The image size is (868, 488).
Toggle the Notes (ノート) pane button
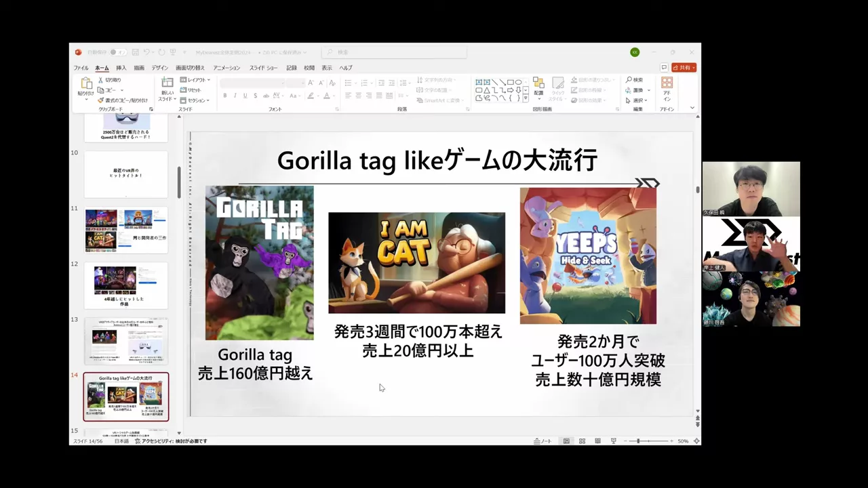(x=542, y=441)
